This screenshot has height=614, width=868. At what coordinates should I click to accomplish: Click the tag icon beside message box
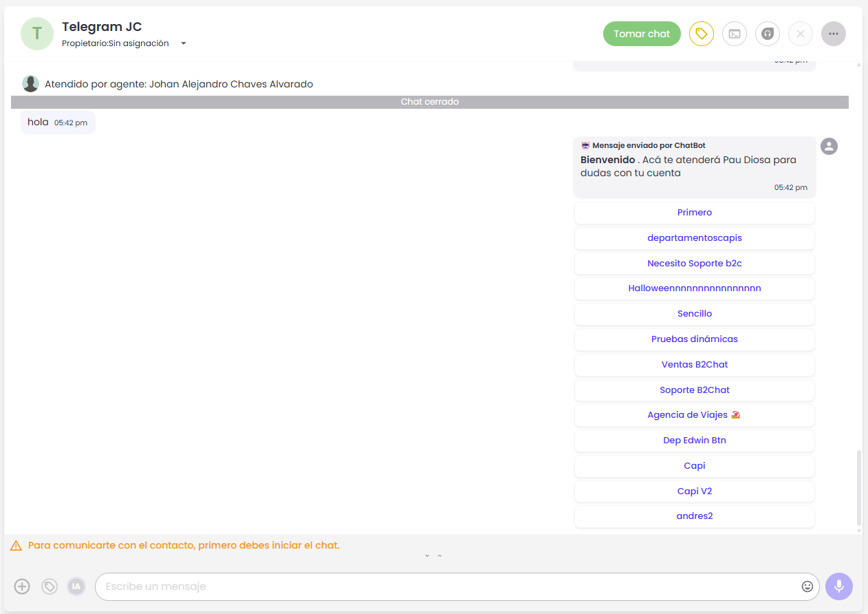click(x=50, y=586)
